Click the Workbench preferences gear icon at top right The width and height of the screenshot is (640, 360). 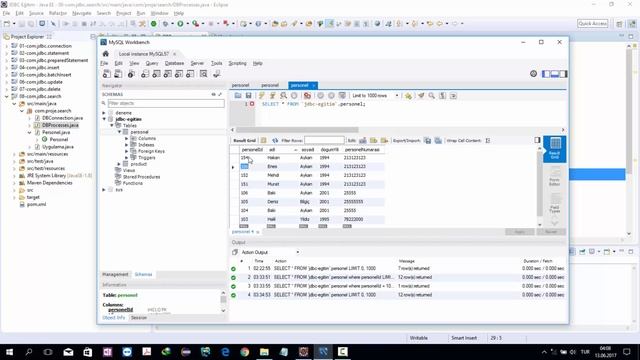coord(533,74)
